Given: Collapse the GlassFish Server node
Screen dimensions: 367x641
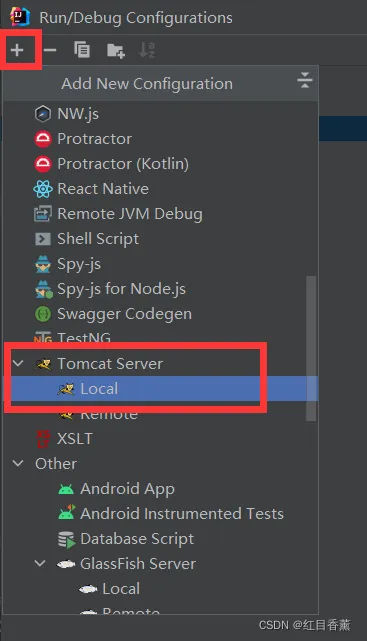Looking at the screenshot, I should click(40, 563).
